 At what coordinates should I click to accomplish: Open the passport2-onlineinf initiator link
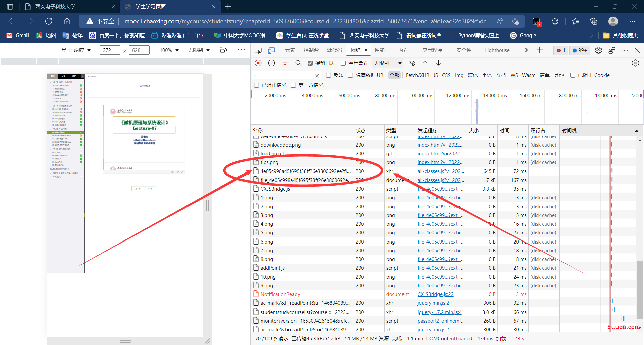coord(441,321)
